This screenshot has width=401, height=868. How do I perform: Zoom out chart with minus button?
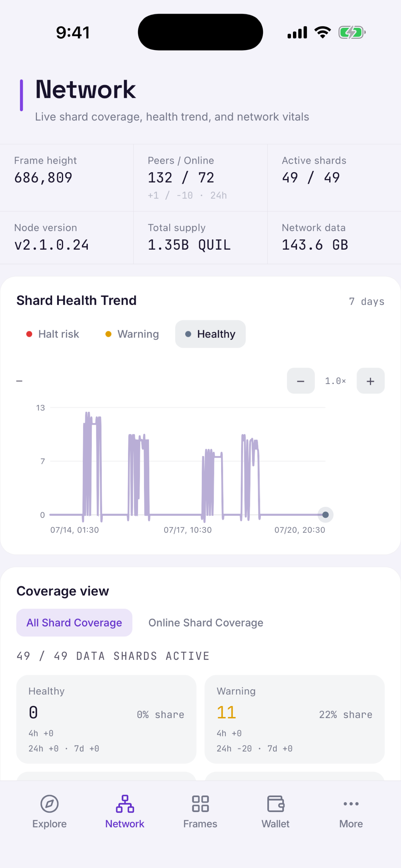tap(301, 381)
